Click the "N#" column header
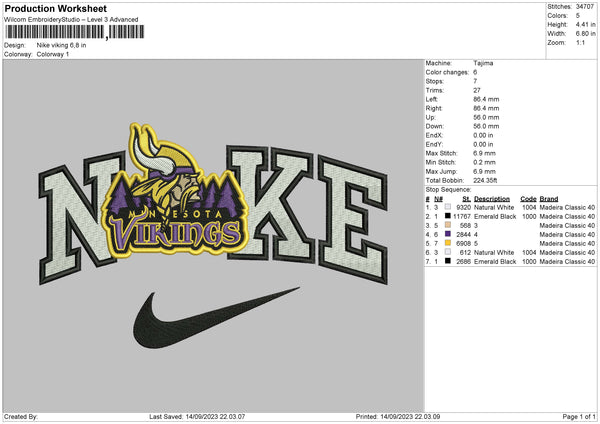Viewport: 600px width, 424px height. [439, 199]
